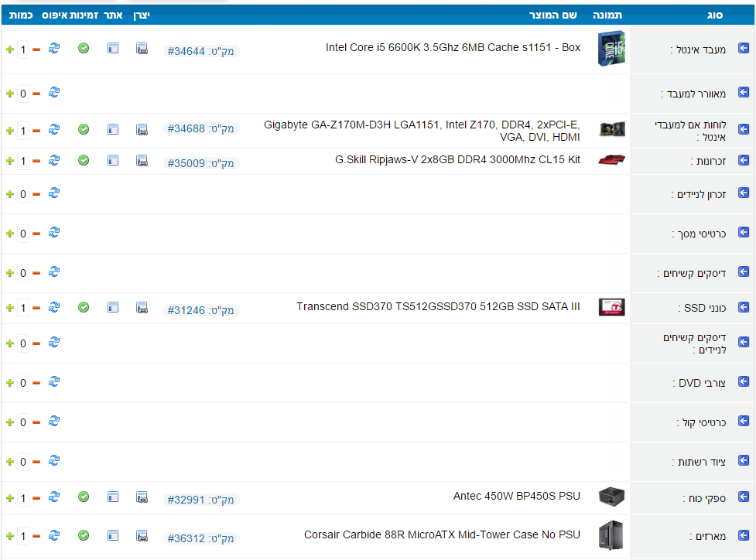Open category arrow for דיסקים קשיחים לניידים
The image size is (756, 560).
(744, 342)
